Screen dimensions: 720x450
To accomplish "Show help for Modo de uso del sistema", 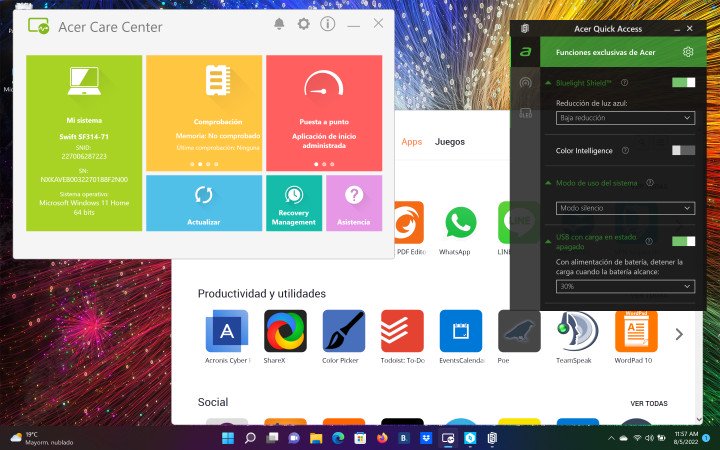I will 650,182.
